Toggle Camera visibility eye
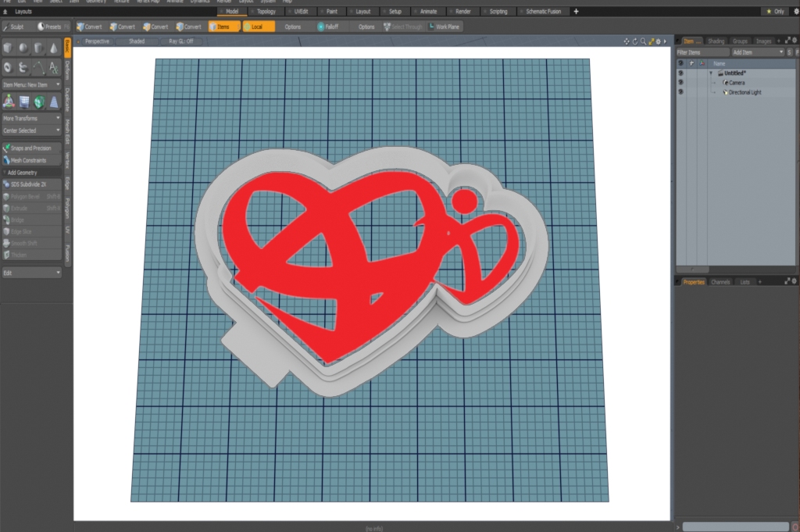Image resolution: width=800 pixels, height=532 pixels. click(680, 82)
